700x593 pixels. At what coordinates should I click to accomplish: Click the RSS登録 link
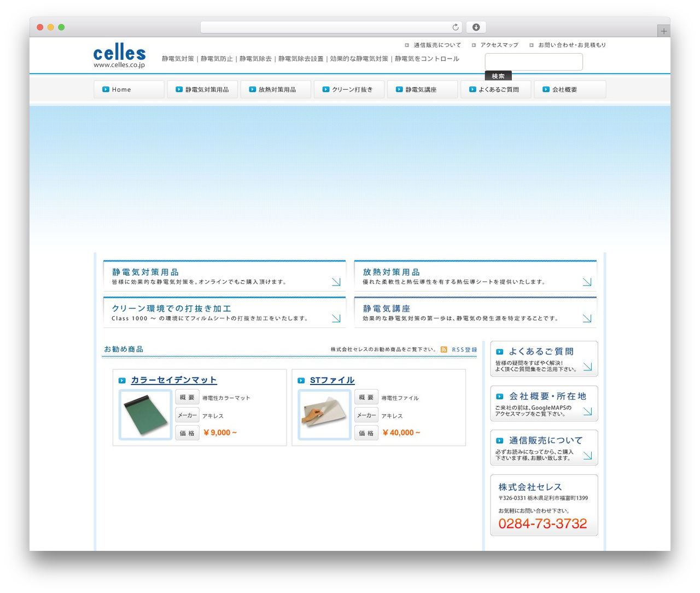pos(464,350)
